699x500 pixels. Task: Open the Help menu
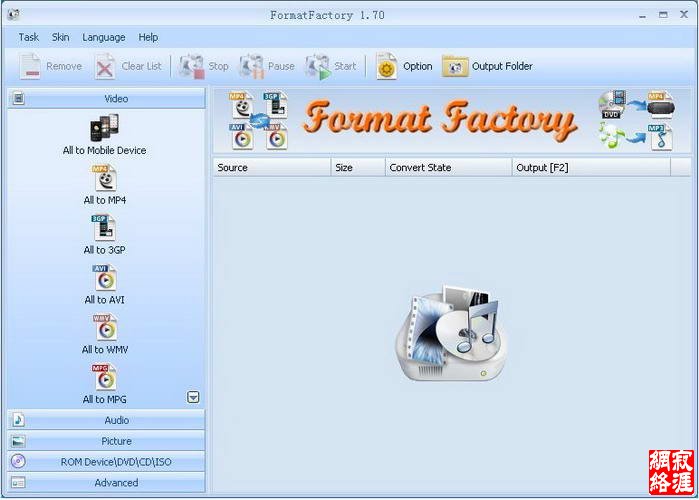[148, 37]
